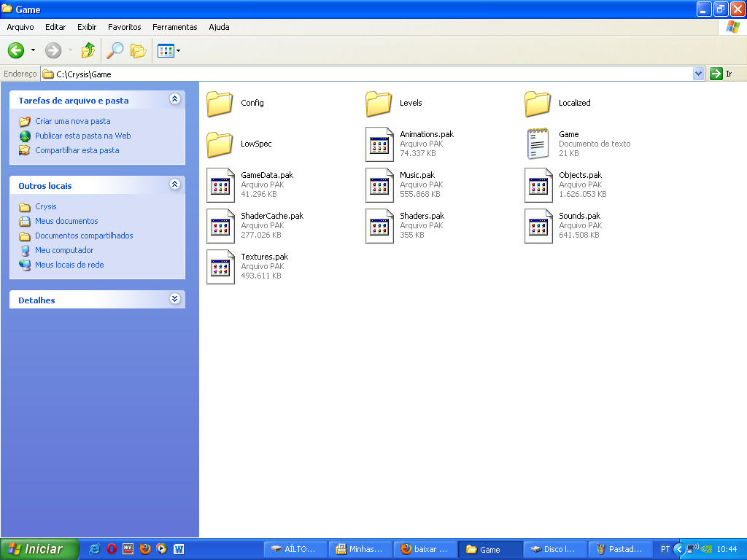Expand the Detalhes panel
The width and height of the screenshot is (747, 560).
pos(175,298)
